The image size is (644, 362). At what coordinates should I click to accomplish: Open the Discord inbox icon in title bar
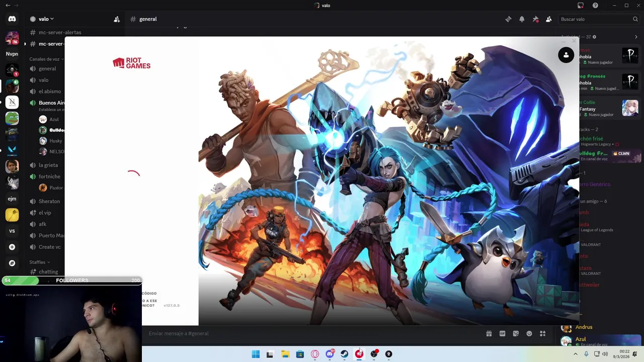pos(581,6)
